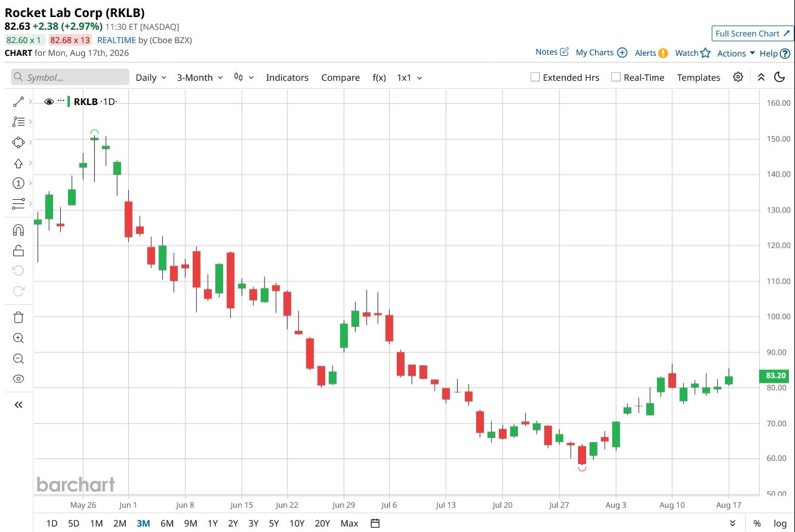795x532 pixels.
Task: Toggle percent scale button
Action: [x=757, y=523]
